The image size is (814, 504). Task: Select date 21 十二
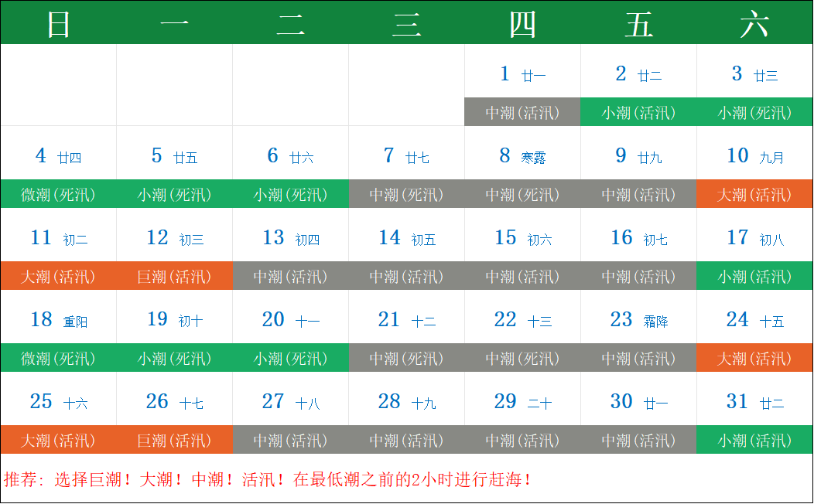click(406, 320)
